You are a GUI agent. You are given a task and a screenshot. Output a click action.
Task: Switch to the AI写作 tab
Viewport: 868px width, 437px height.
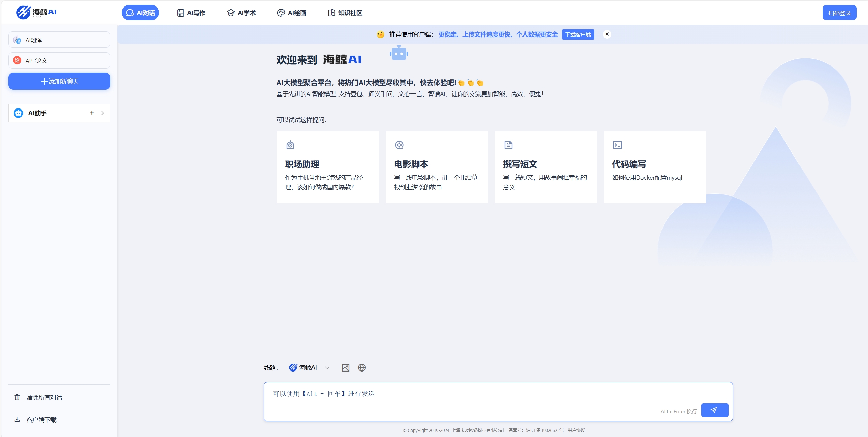click(191, 13)
